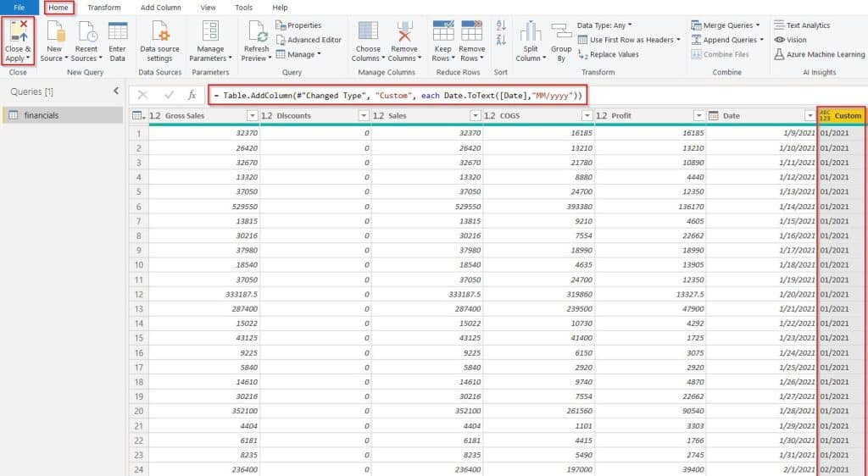Image resolution: width=868 pixels, height=476 pixels.
Task: Click inside the formula bar
Action: click(397, 96)
